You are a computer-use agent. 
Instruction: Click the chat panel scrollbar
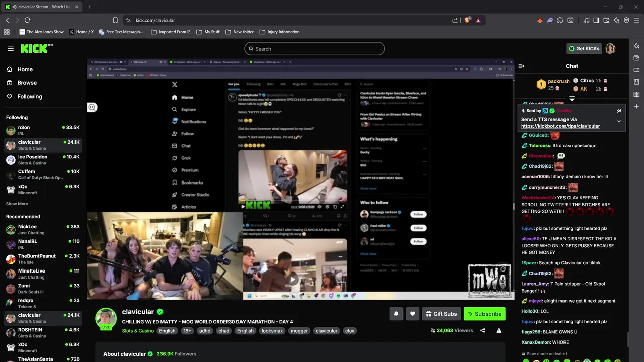[x=627, y=339]
